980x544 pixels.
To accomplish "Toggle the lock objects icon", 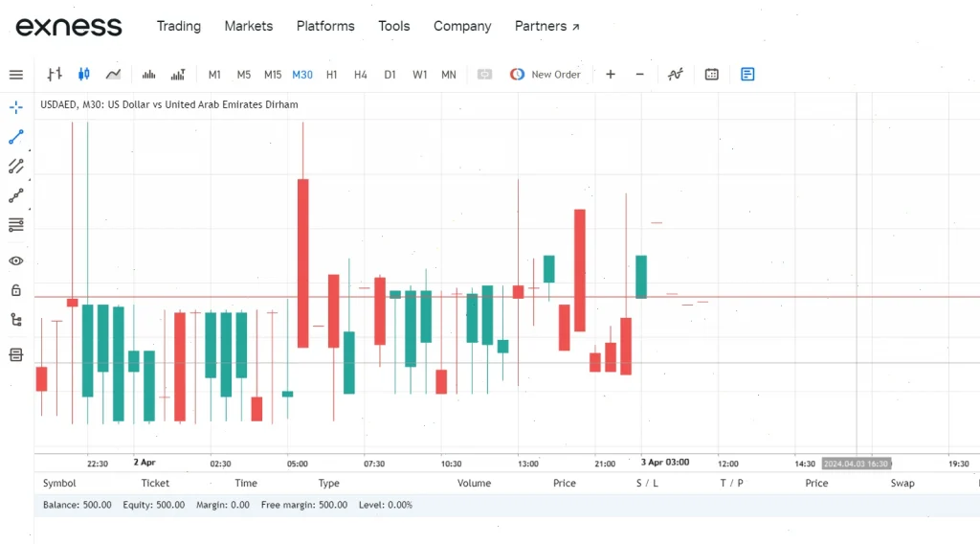I will pyautogui.click(x=16, y=290).
